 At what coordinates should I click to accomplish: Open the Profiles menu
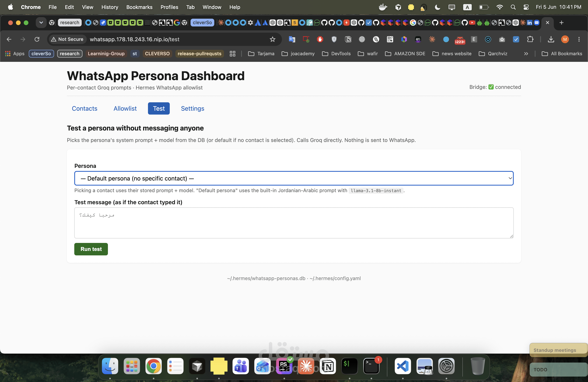(x=169, y=7)
